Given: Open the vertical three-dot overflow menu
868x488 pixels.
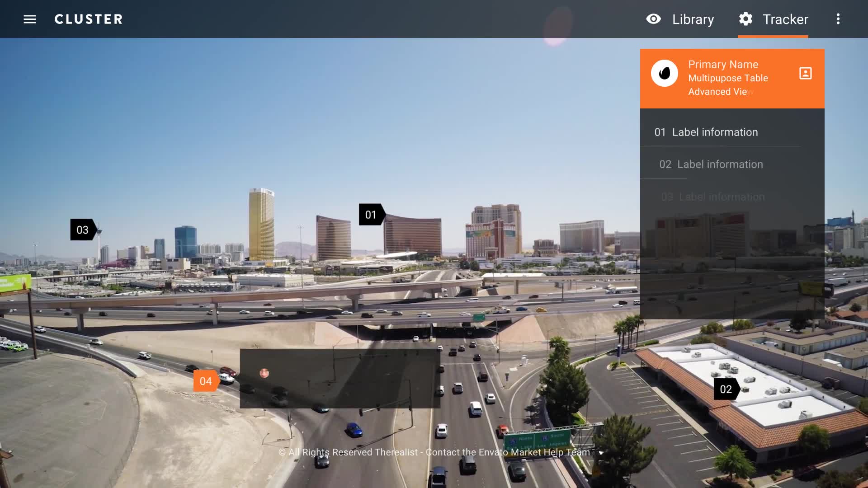Looking at the screenshot, I should click(838, 19).
